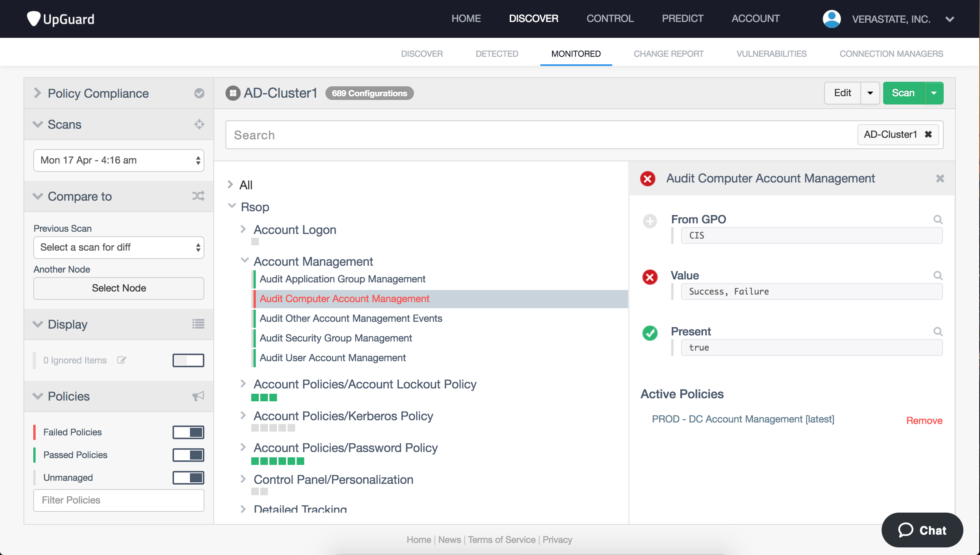This screenshot has height=555, width=980.
Task: Click the Filter Policies input
Action: (x=119, y=500)
